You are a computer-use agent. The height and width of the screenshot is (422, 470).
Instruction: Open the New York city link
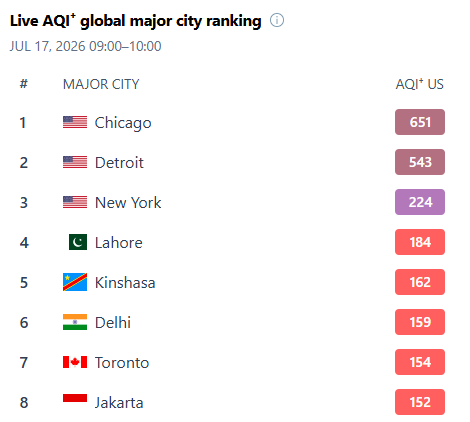(x=128, y=203)
